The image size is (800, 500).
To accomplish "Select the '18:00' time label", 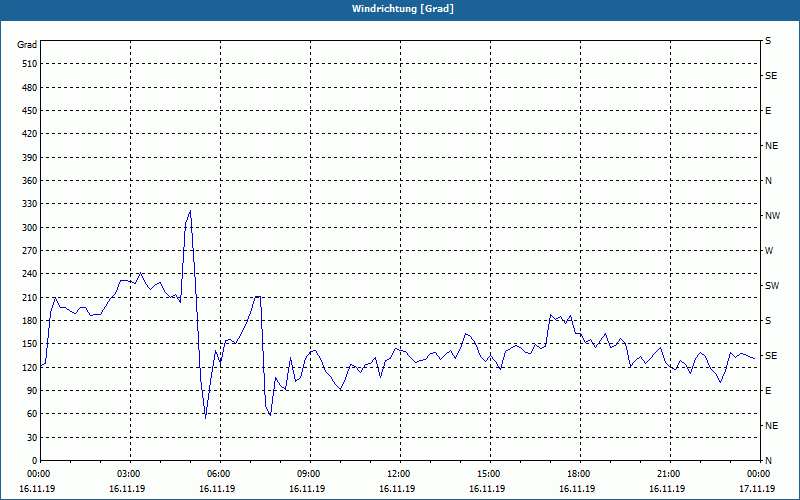I will point(580,474).
